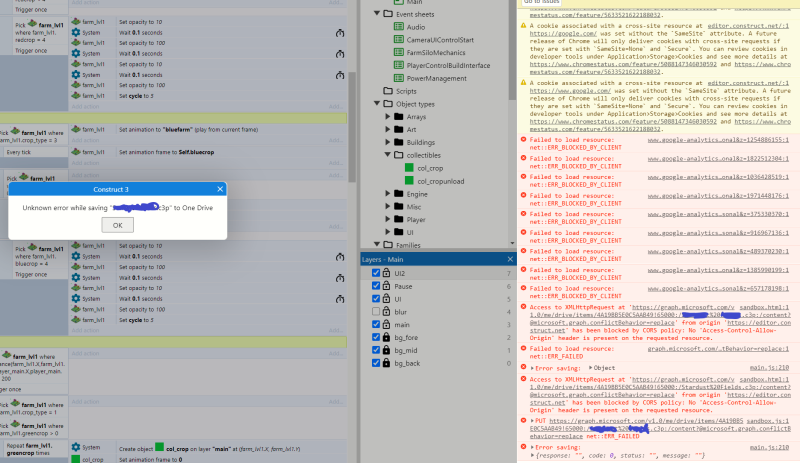Click the Audio event sheet icon
Screen dimensions: 800x463
coord(398,27)
